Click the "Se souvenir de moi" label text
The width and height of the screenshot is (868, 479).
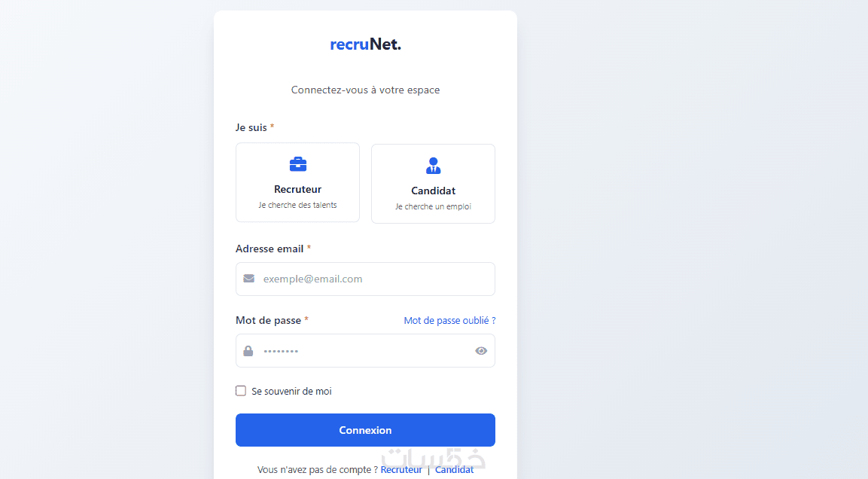(x=291, y=391)
